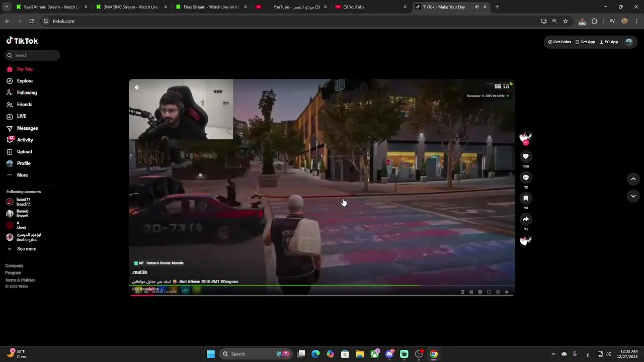The width and height of the screenshot is (644, 362).
Task: Open the Activity notifications
Action: (x=20, y=140)
